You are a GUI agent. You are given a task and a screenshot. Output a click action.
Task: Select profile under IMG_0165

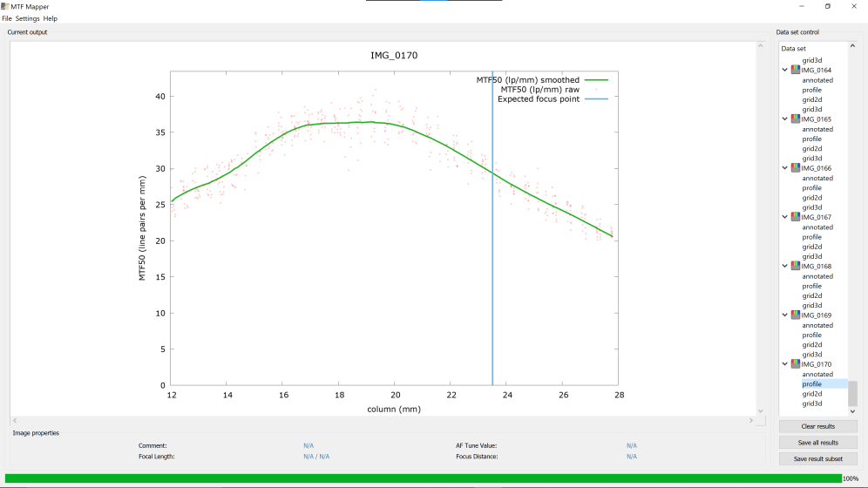(812, 139)
